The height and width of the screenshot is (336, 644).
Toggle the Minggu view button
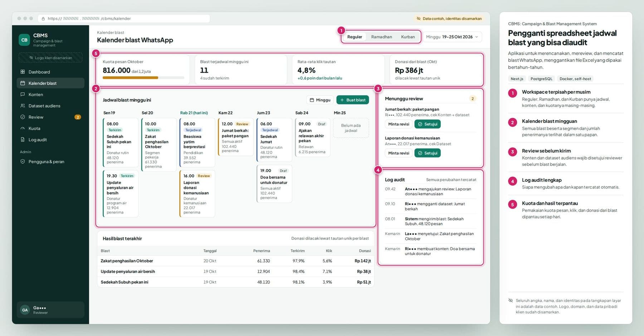coord(320,100)
